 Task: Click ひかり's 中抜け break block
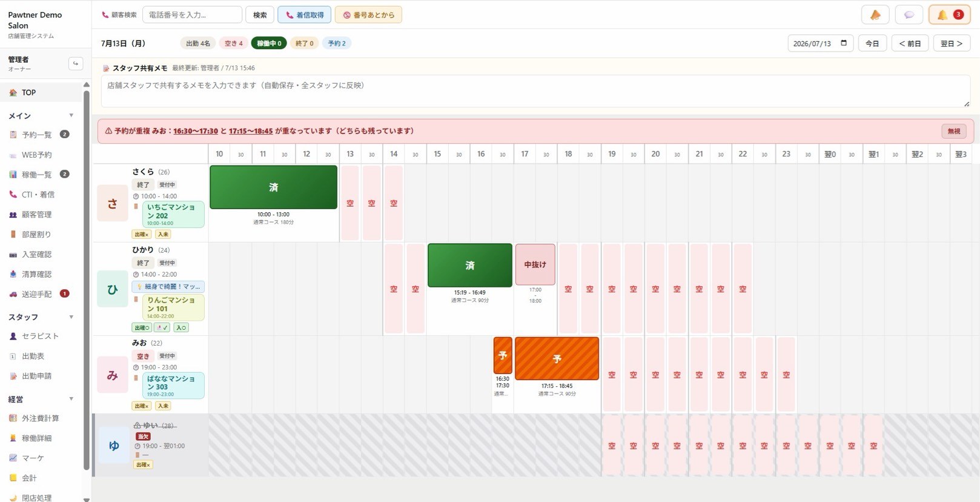coord(535,264)
